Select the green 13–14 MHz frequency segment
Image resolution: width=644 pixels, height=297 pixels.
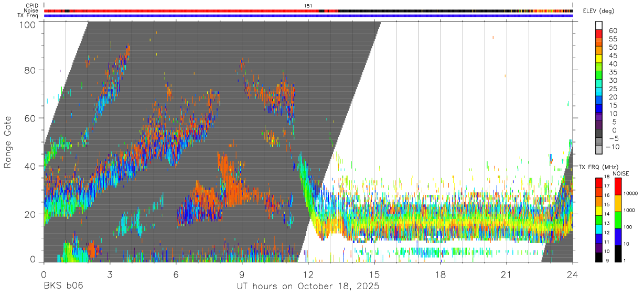pos(599,219)
